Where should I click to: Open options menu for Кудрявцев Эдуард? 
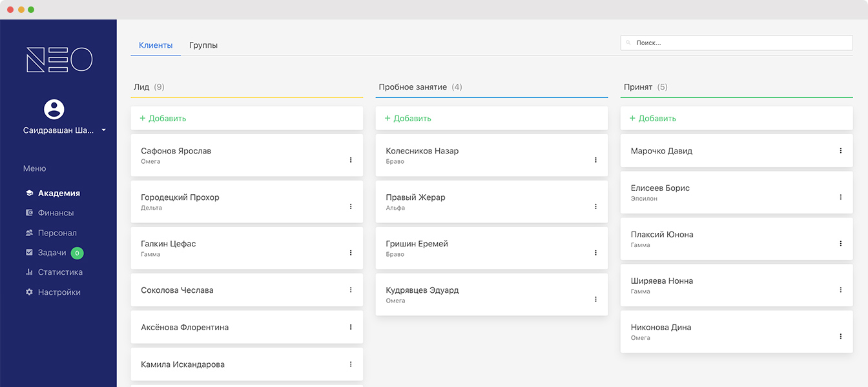595,299
